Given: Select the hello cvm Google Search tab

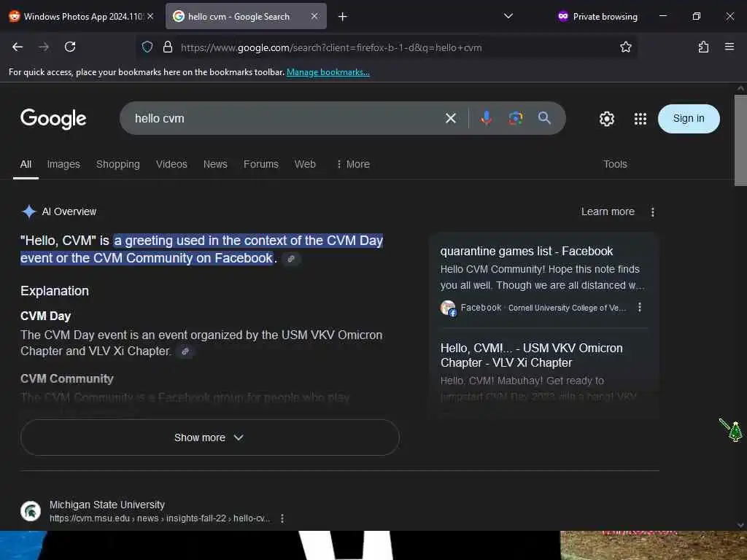Looking at the screenshot, I should 246,16.
